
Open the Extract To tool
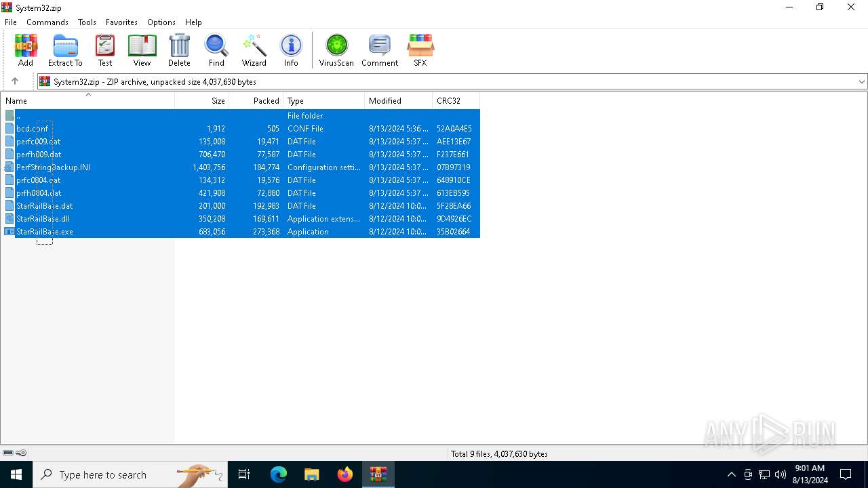coord(65,50)
